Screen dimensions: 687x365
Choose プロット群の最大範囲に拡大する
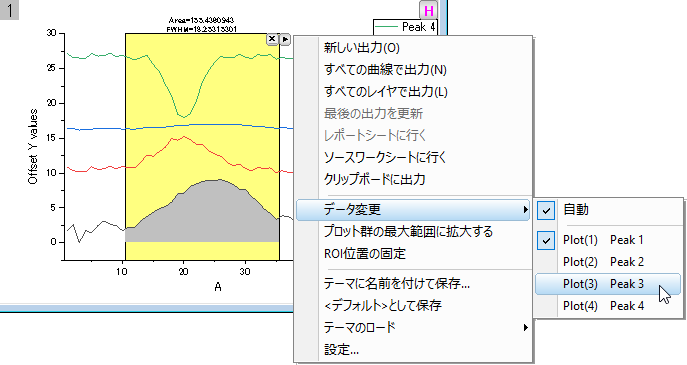click(x=414, y=231)
